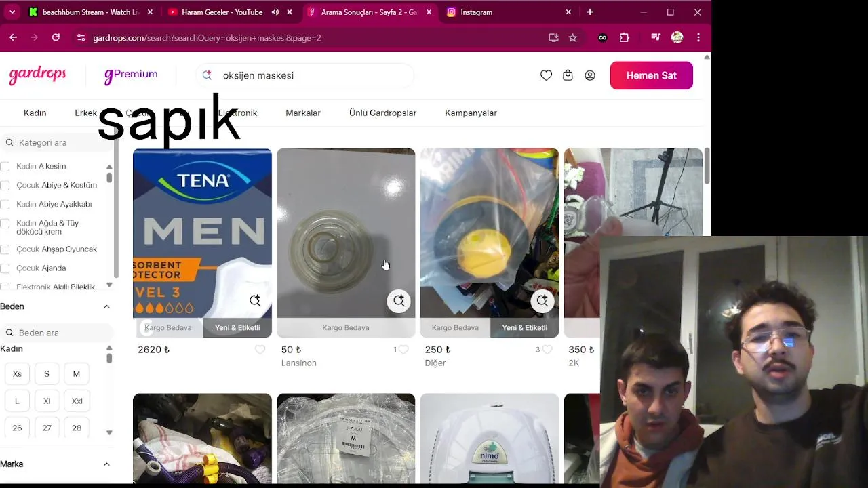The width and height of the screenshot is (868, 488).
Task: Check the Kadın Abiye Ayakkabı checkbox
Action: click(x=5, y=205)
